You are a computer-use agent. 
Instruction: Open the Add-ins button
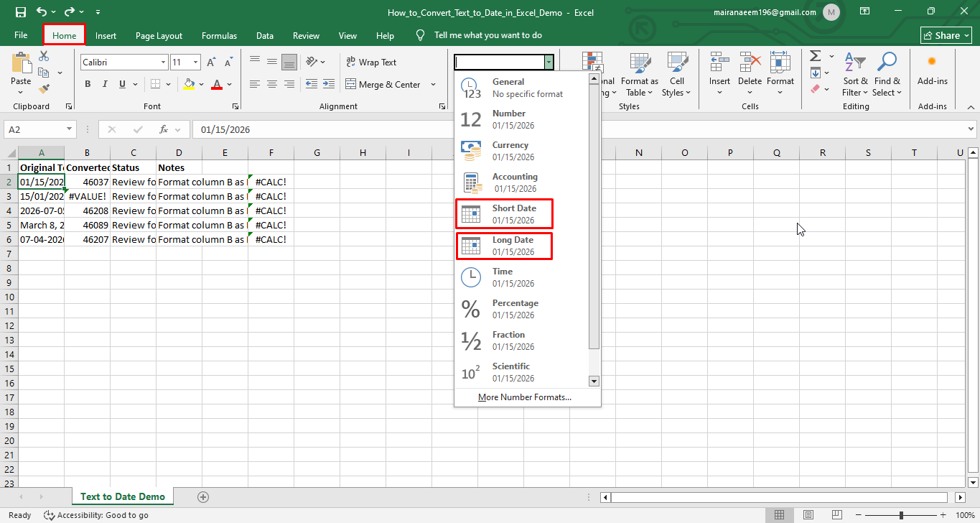(x=932, y=70)
